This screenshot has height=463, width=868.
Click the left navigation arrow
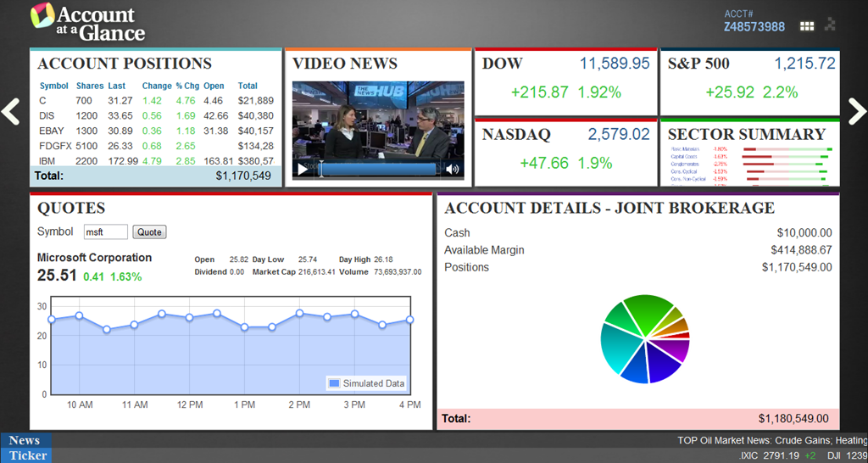click(x=10, y=111)
